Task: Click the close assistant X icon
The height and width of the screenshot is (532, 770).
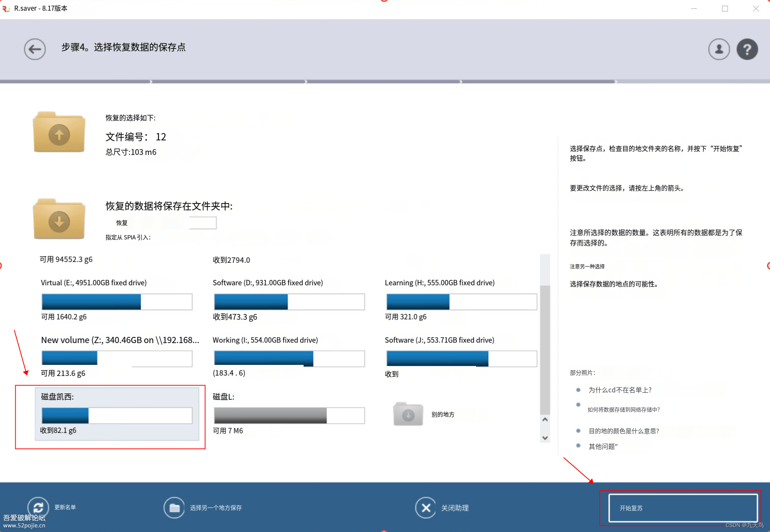Action: (x=426, y=508)
